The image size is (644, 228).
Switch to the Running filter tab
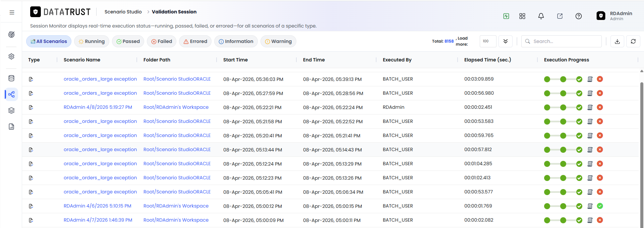coord(92,41)
